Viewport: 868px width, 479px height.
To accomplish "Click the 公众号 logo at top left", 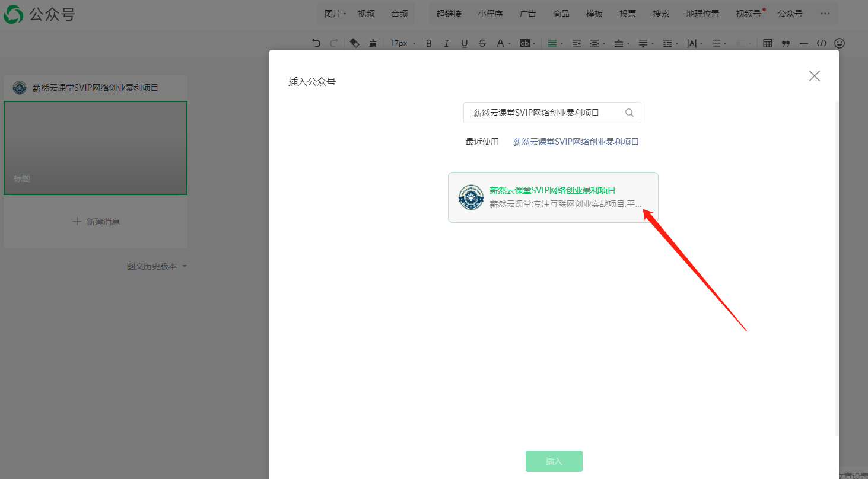I will click(39, 14).
